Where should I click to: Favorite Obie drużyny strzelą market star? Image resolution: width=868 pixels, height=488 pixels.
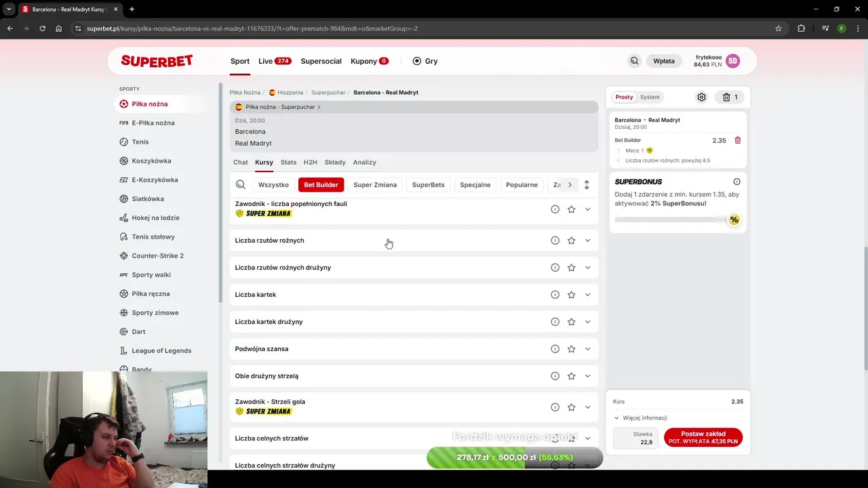571,376
